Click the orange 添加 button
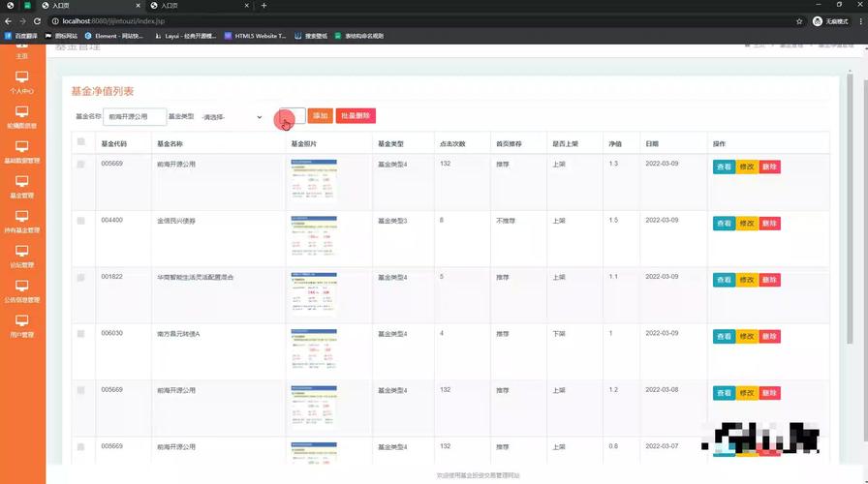 pos(320,116)
